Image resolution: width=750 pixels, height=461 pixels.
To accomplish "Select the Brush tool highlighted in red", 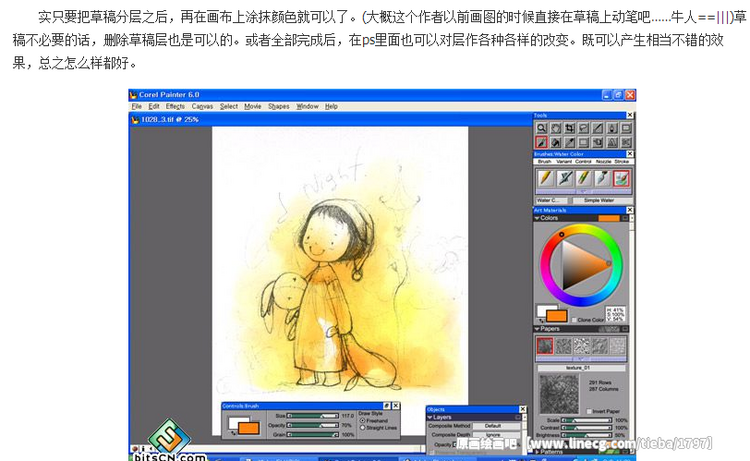I will [541, 142].
